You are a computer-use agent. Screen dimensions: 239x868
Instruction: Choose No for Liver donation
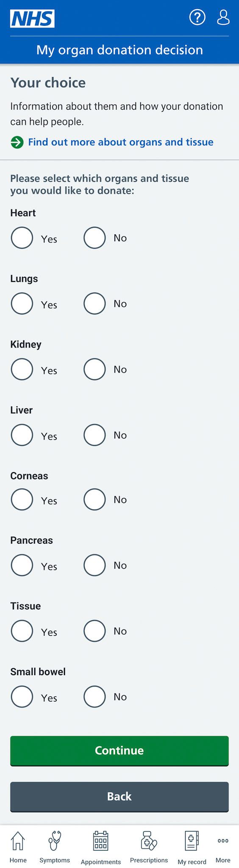pyautogui.click(x=94, y=435)
